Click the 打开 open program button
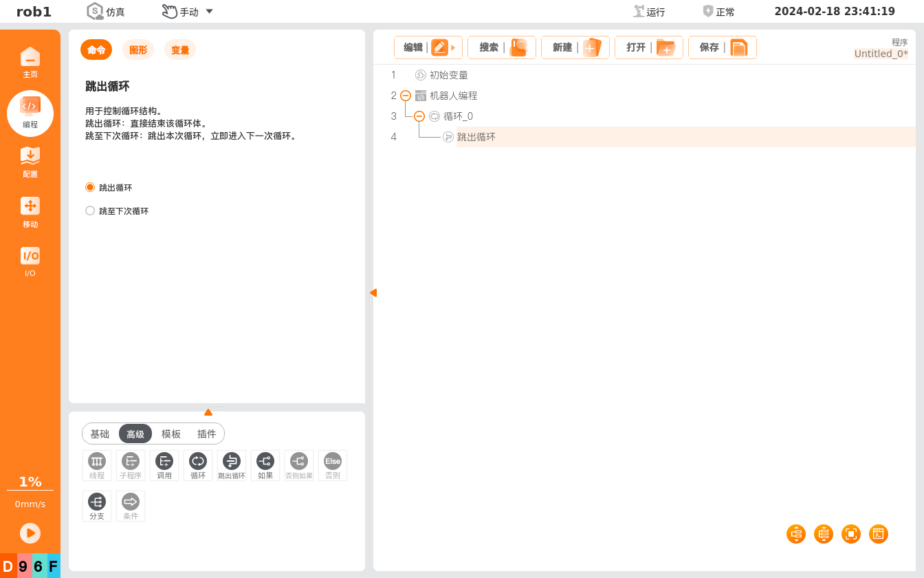The width and height of the screenshot is (924, 578). tap(649, 47)
